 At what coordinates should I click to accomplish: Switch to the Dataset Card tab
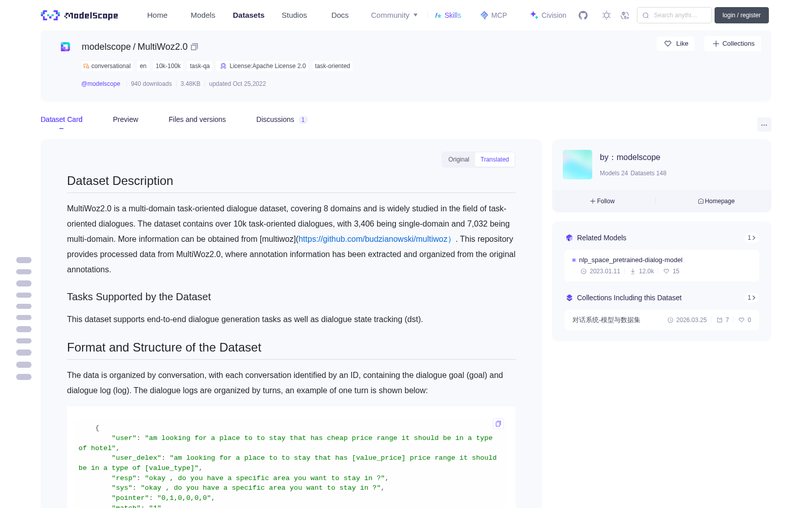61,119
